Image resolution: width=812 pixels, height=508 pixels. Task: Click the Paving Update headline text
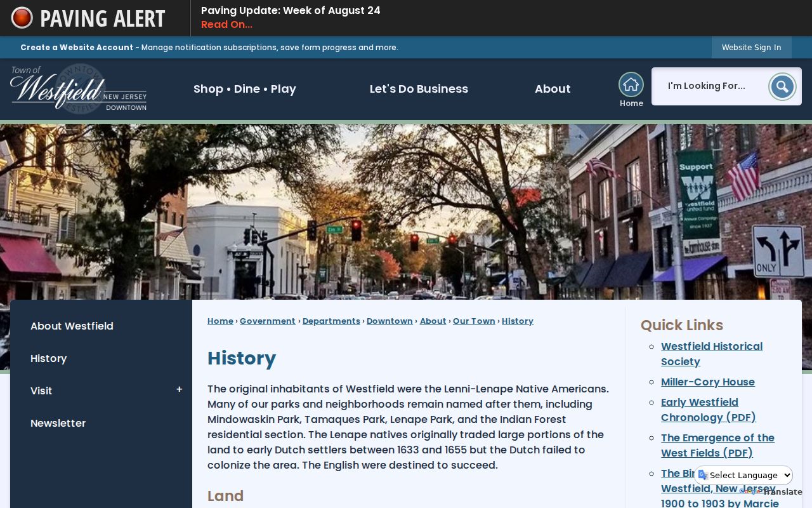coord(291,10)
